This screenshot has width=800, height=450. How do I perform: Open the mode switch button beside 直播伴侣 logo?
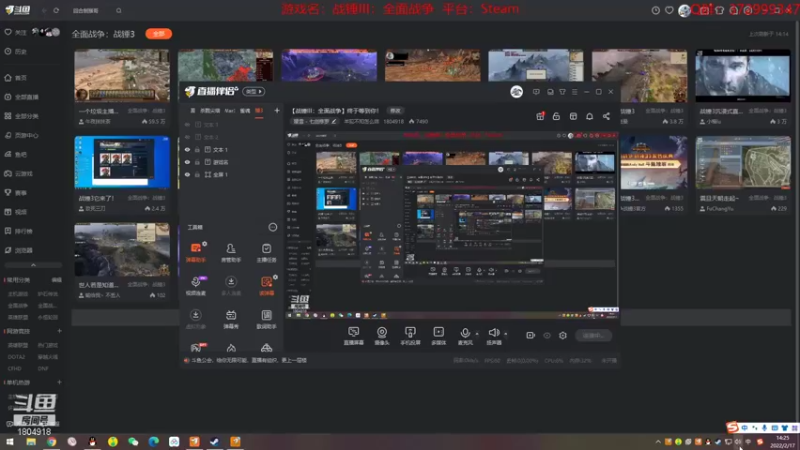(254, 91)
